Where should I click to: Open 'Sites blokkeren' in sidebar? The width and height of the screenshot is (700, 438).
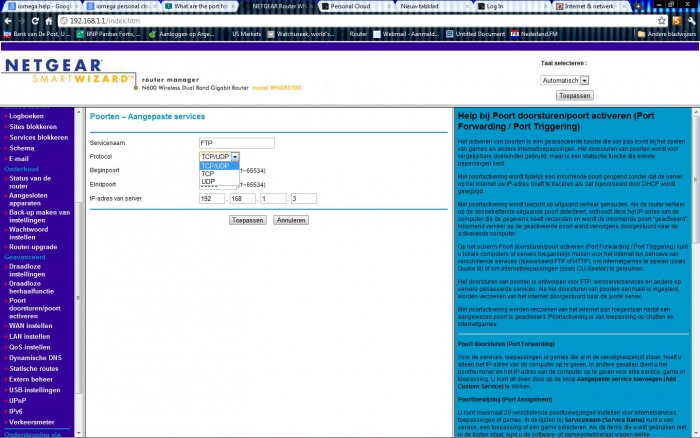33,127
